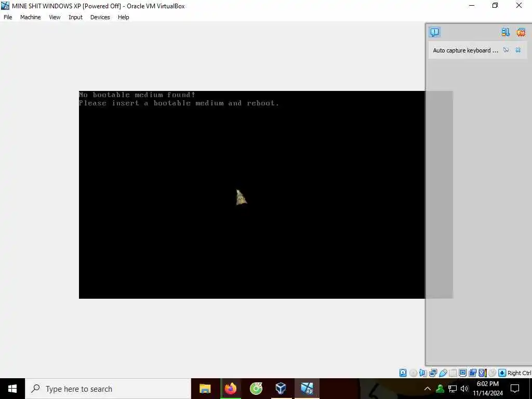Image resolution: width=532 pixels, height=399 pixels.
Task: Toggle the notification center speech-bubble icon
Action: coord(435,32)
